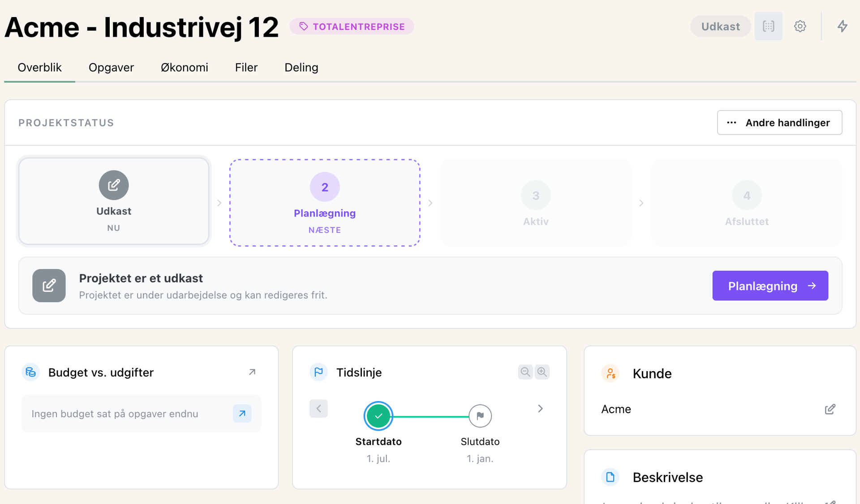860x504 pixels.
Task: Click the Tidslinje flag icon
Action: [318, 372]
